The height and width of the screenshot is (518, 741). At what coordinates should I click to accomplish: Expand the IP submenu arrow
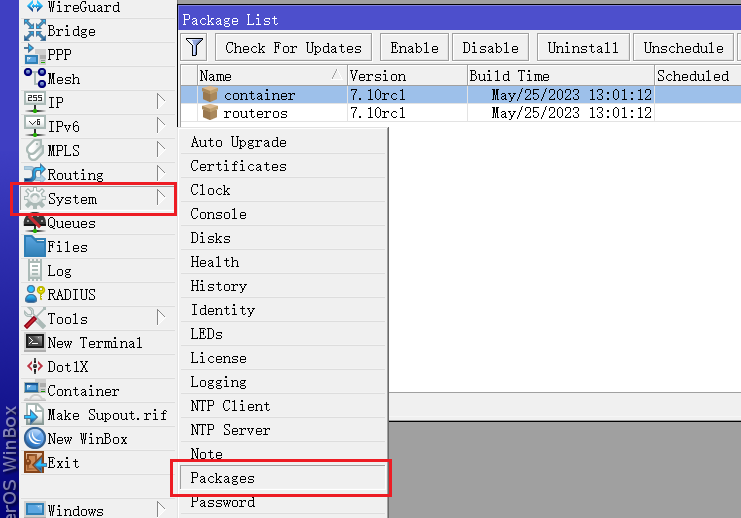point(160,102)
